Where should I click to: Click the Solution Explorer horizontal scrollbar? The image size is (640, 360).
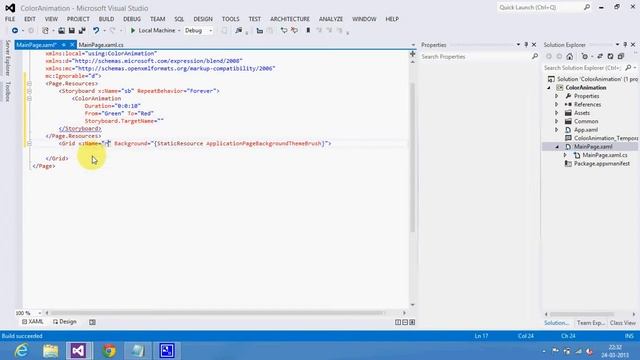582,314
